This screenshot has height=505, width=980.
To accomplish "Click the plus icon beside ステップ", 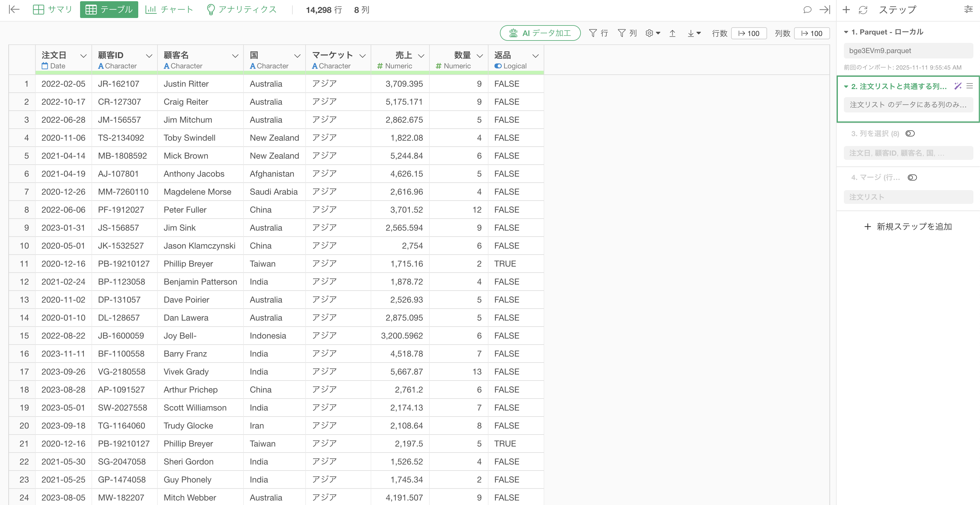I will [846, 10].
